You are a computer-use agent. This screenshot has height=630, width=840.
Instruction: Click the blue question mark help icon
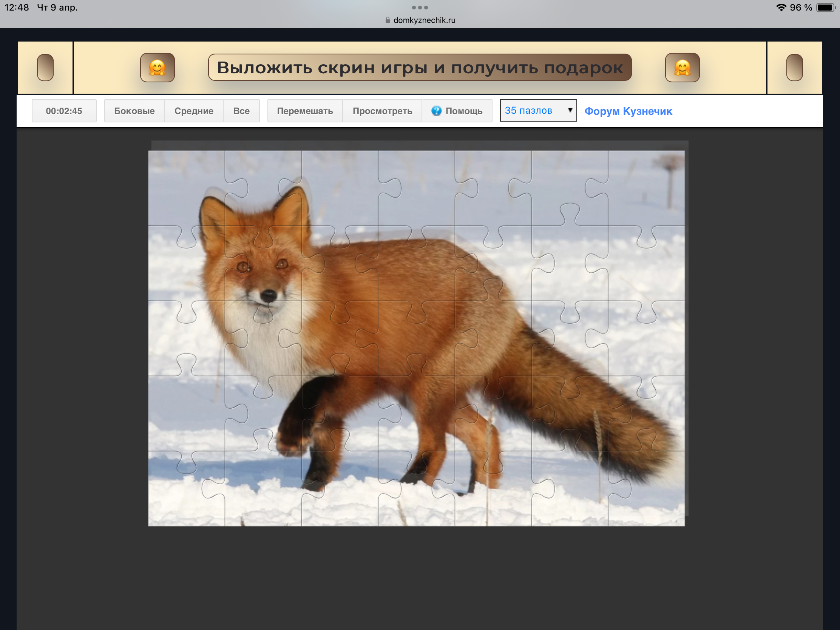436,111
